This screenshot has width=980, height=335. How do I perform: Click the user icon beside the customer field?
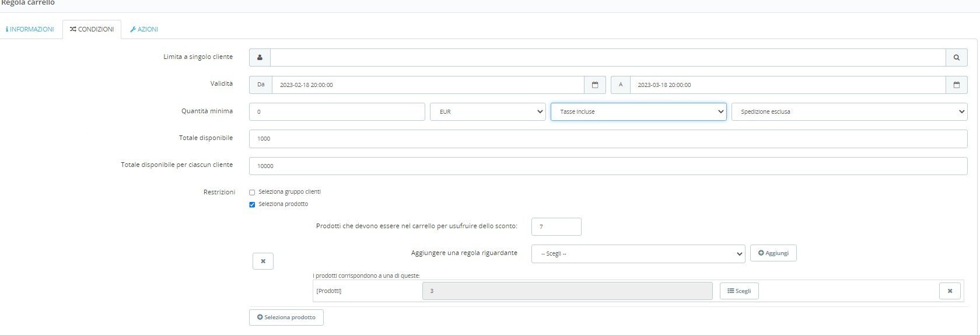point(260,57)
